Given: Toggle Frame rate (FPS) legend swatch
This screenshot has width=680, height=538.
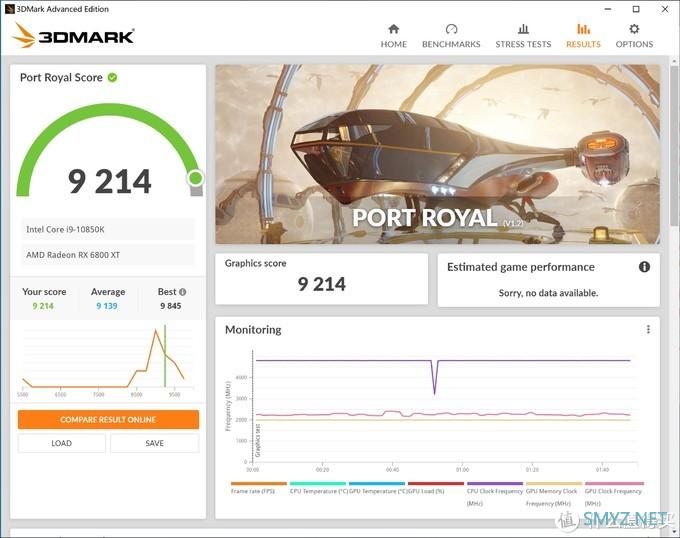Looking at the screenshot, I should point(258,483).
